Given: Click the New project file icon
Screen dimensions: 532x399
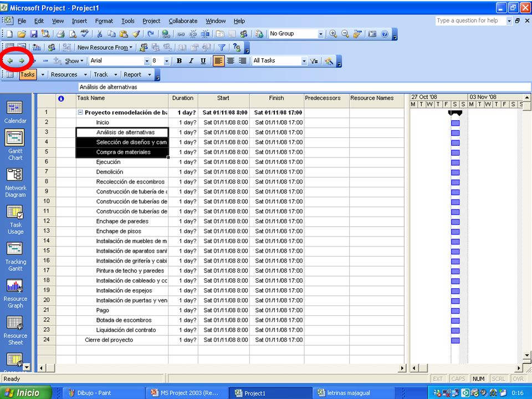Looking at the screenshot, I should 10,34.
